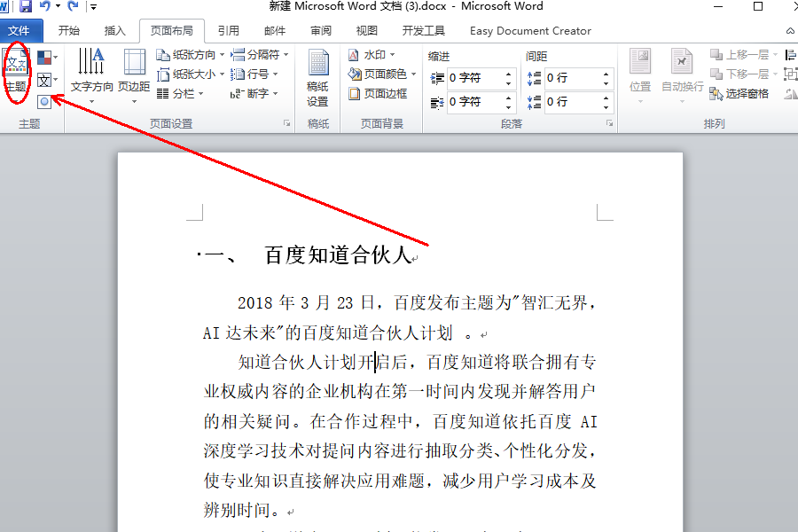Image resolution: width=798 pixels, height=532 pixels.
Task: Collapse the ribbon with caret icon
Action: pyautogui.click(x=790, y=31)
